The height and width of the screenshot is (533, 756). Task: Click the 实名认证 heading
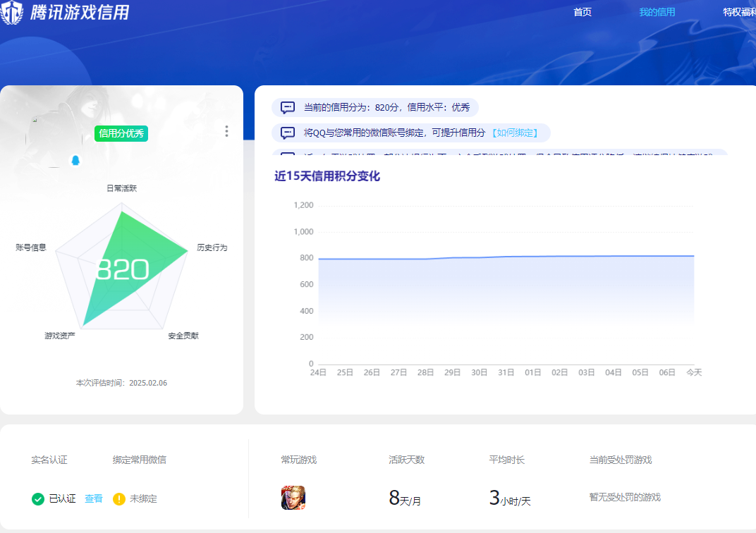pos(49,460)
